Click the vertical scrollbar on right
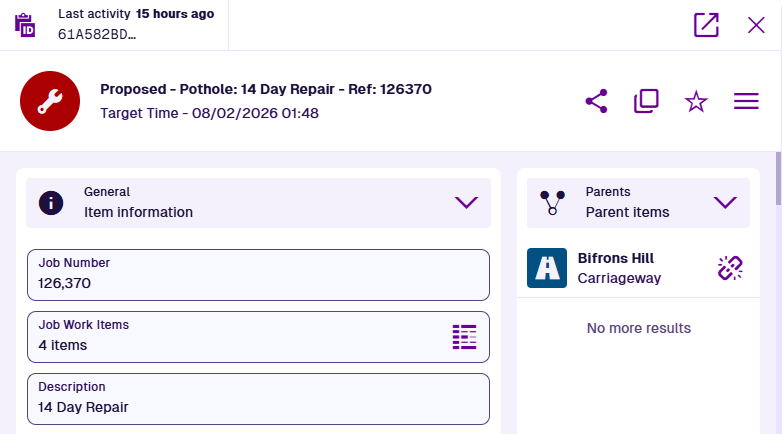 pos(778,180)
